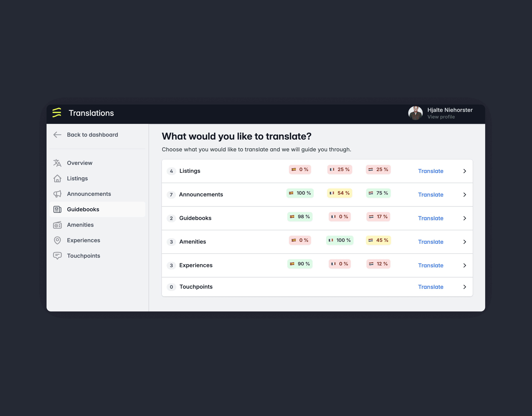Click the back arrow icon
This screenshot has width=532, height=416.
(x=57, y=135)
